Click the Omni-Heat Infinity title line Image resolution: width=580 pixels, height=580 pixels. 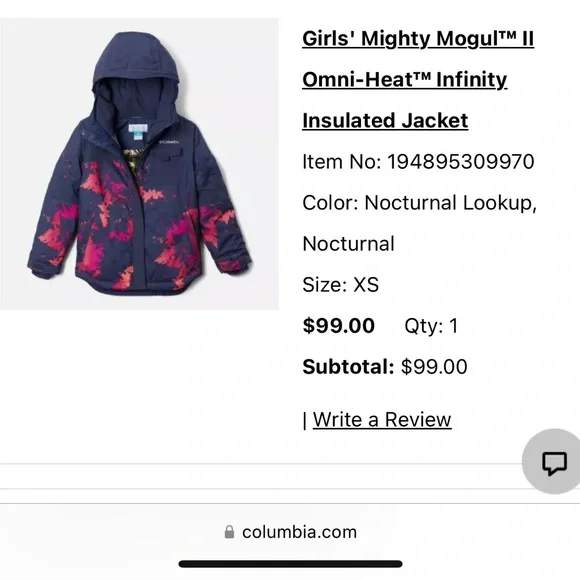click(x=404, y=80)
